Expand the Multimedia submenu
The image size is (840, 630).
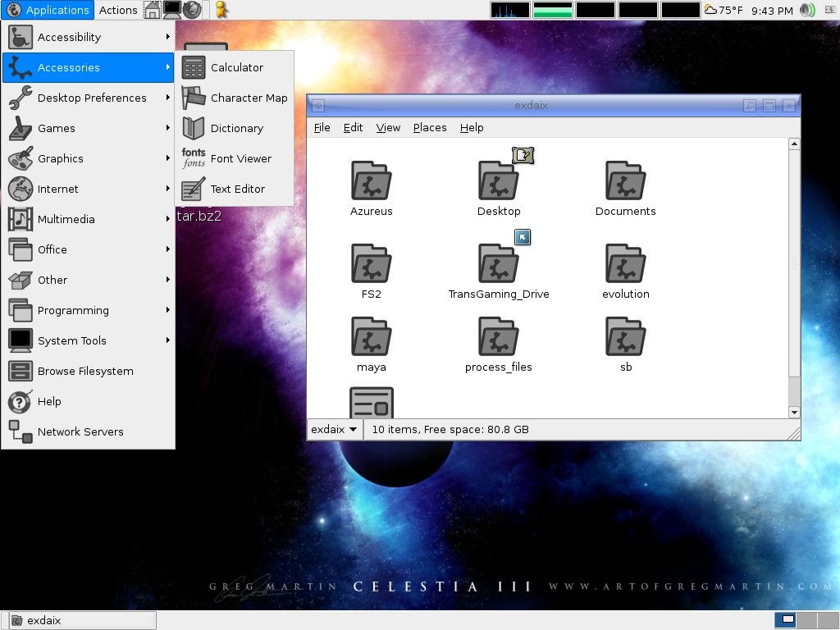coord(89,219)
